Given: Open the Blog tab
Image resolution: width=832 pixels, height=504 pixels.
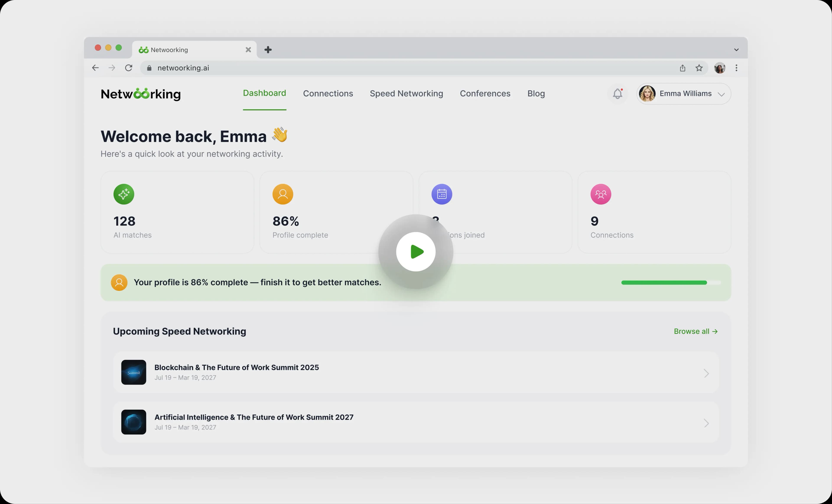Looking at the screenshot, I should click(x=536, y=94).
